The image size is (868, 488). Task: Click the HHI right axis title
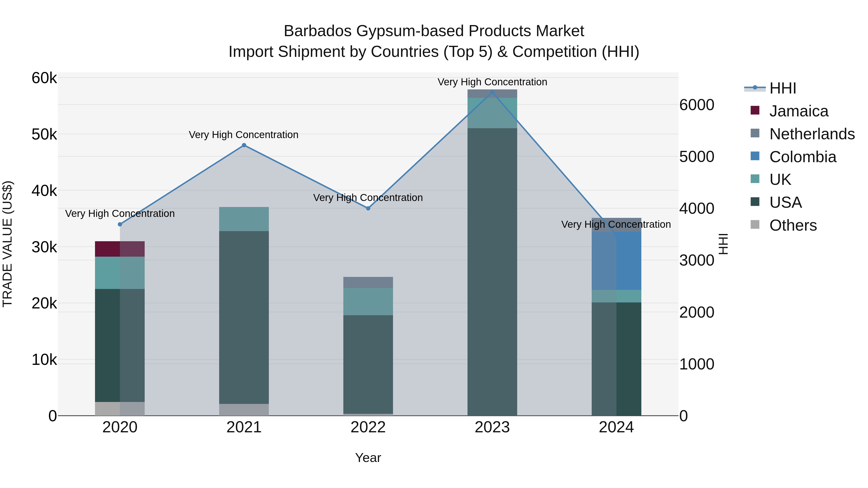[x=723, y=244]
